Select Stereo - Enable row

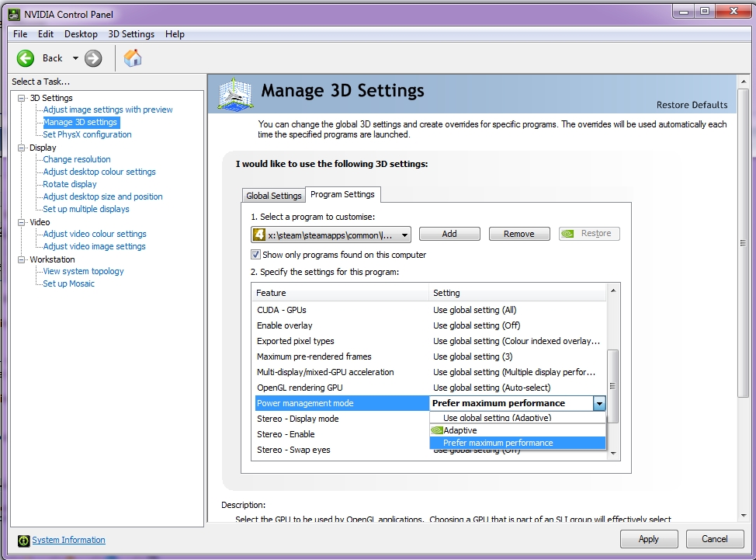[x=342, y=434]
